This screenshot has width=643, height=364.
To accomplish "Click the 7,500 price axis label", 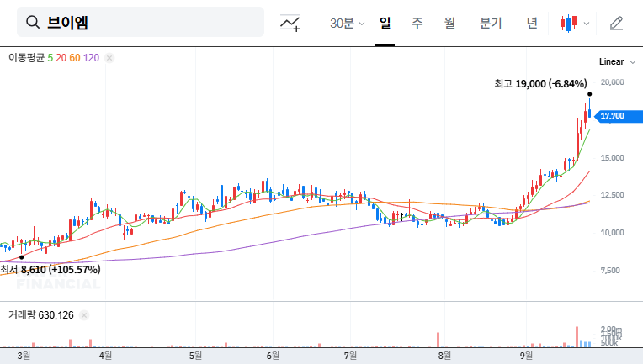I will tap(610, 271).
